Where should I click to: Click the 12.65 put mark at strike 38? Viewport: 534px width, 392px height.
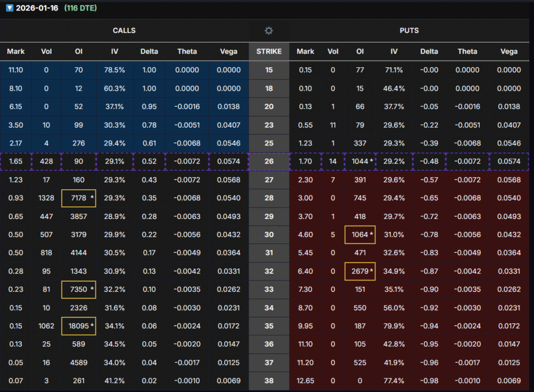305,381
